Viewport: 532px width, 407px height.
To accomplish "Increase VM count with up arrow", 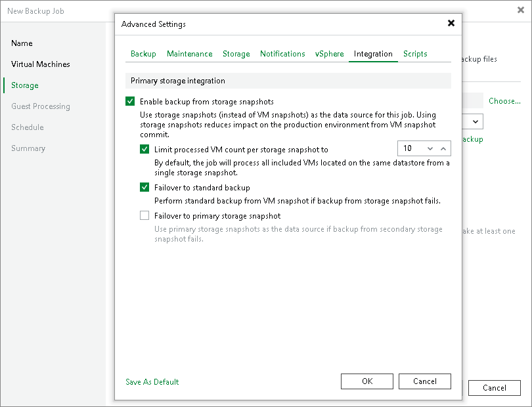I will (443, 148).
